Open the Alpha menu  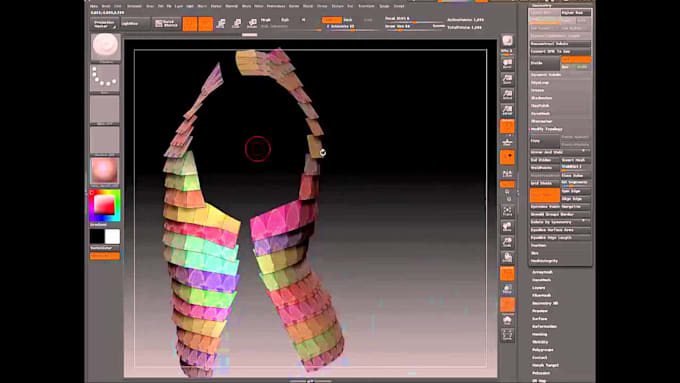pos(94,6)
